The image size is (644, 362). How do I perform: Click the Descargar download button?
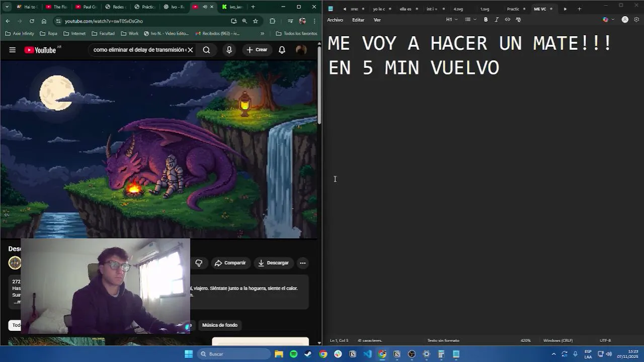coord(273,263)
